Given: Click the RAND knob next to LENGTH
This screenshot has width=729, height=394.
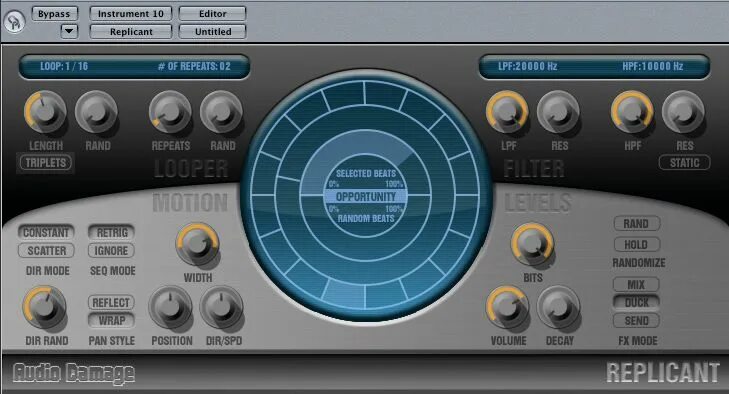Looking at the screenshot, I should (96, 112).
